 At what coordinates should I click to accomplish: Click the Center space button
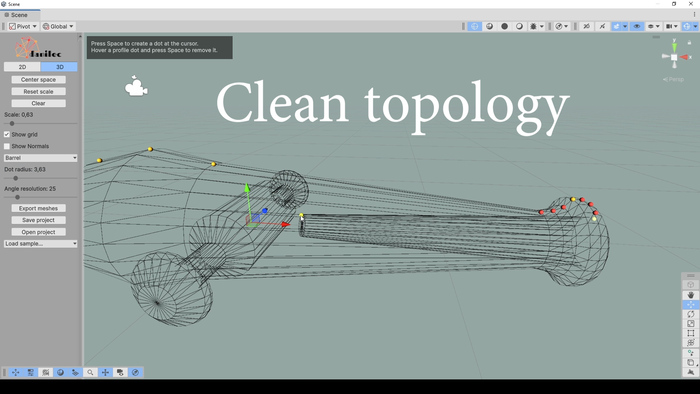pos(38,79)
